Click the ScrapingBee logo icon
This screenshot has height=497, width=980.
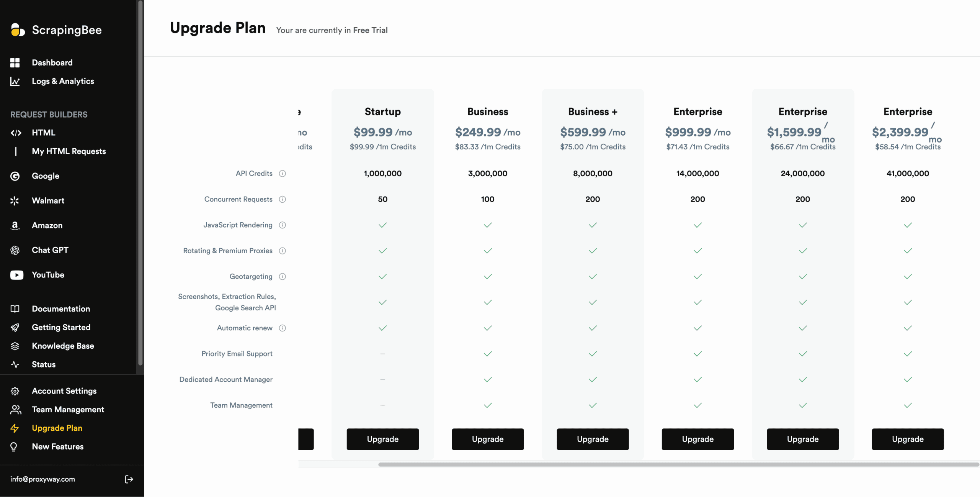(x=17, y=30)
